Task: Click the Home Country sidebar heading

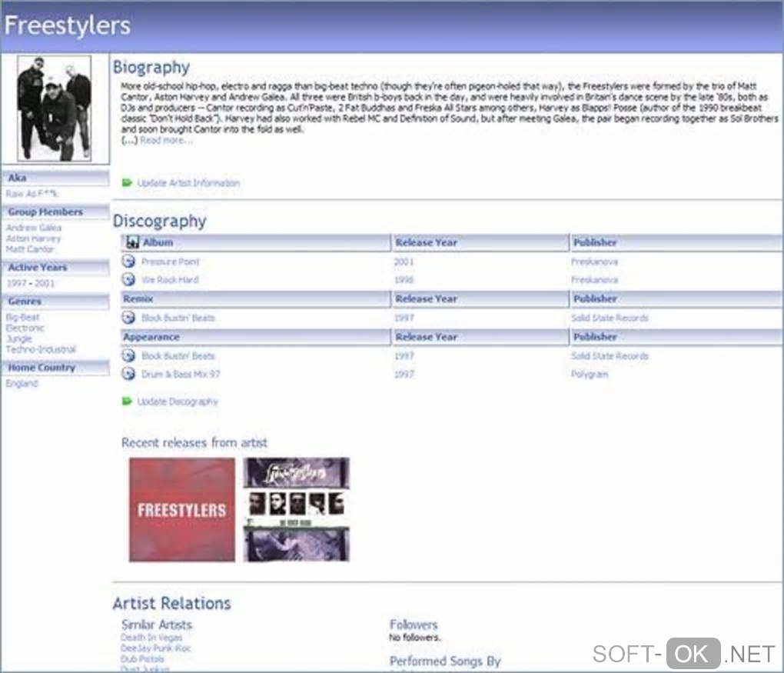Action: (55, 368)
